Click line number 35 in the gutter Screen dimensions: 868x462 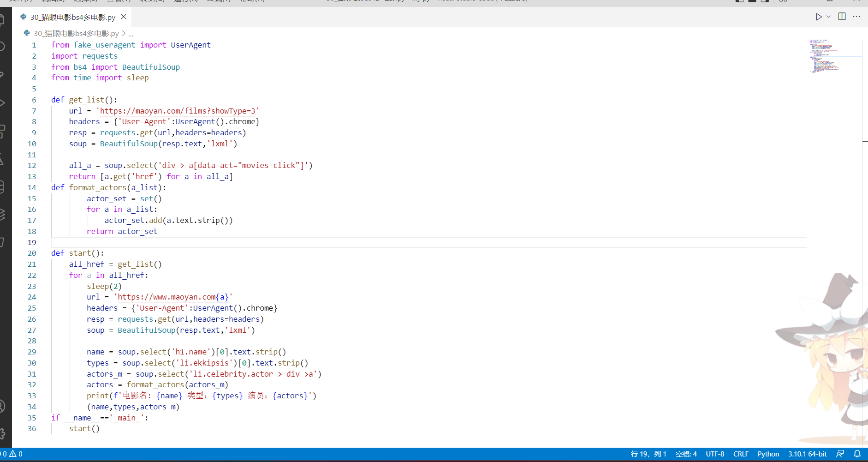[32, 418]
